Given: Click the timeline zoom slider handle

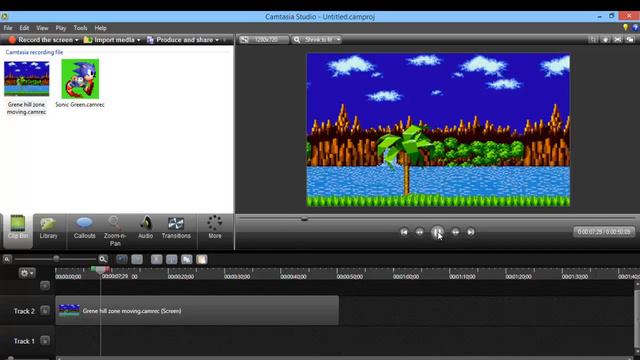Looking at the screenshot, I should click(56, 259).
